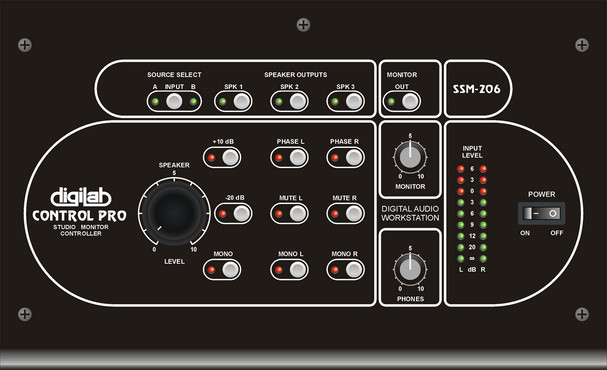The image size is (607, 370).
Task: Toggle the SPK 2 speaker output button
Action: click(x=298, y=102)
